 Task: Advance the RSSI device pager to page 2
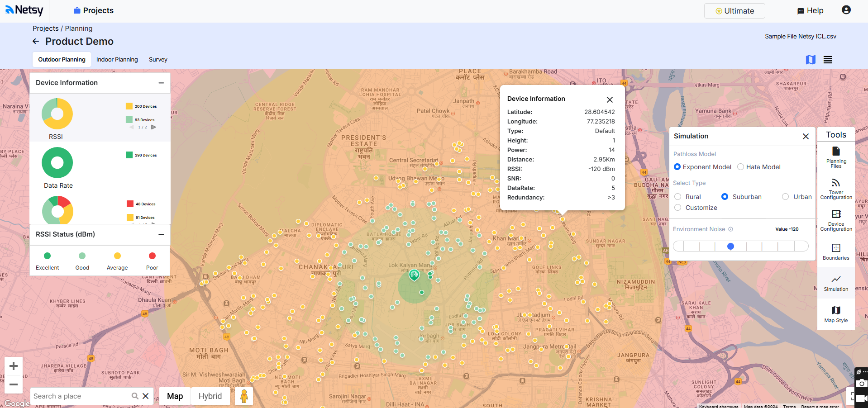coord(153,127)
